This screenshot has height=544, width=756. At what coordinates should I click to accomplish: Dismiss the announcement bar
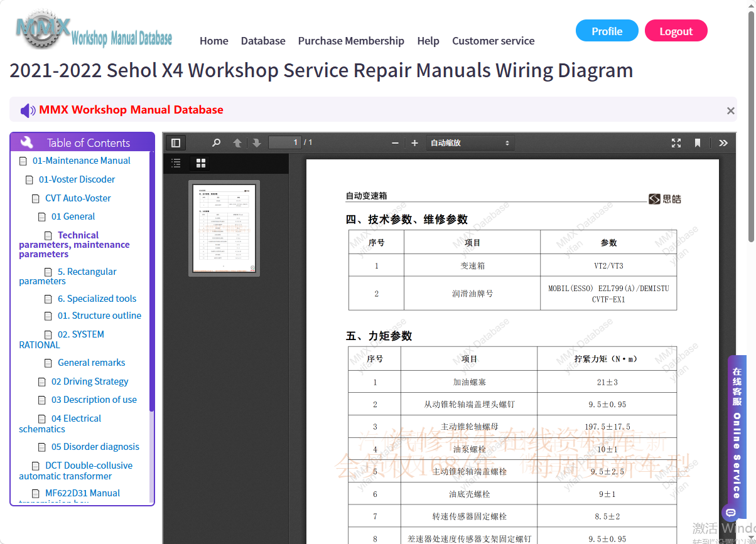(730, 110)
